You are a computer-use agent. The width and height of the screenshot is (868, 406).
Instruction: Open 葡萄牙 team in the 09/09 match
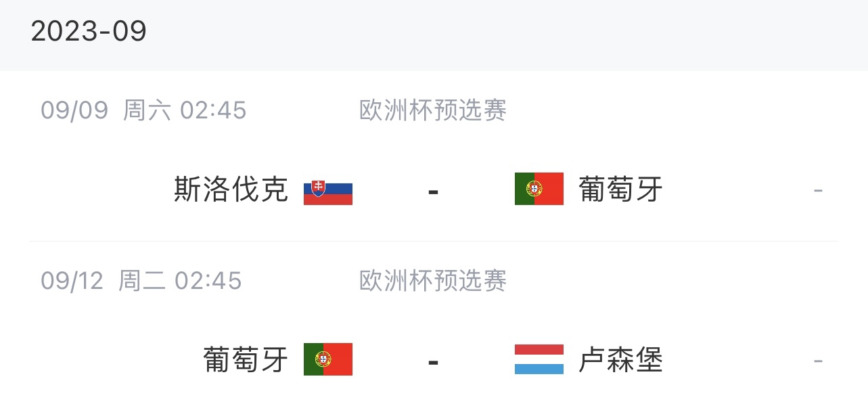click(621, 189)
